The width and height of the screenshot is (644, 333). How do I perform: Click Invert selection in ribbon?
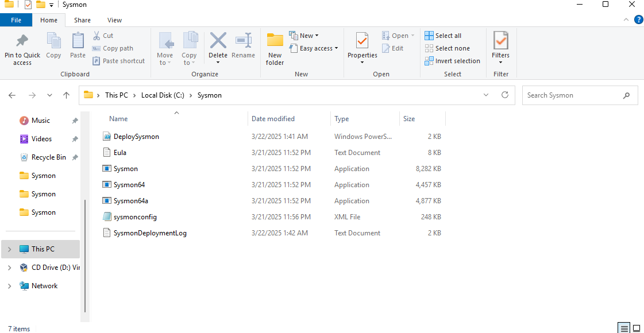[452, 61]
